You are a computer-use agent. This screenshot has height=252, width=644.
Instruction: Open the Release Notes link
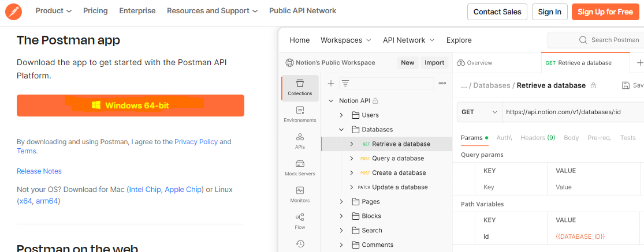(39, 171)
